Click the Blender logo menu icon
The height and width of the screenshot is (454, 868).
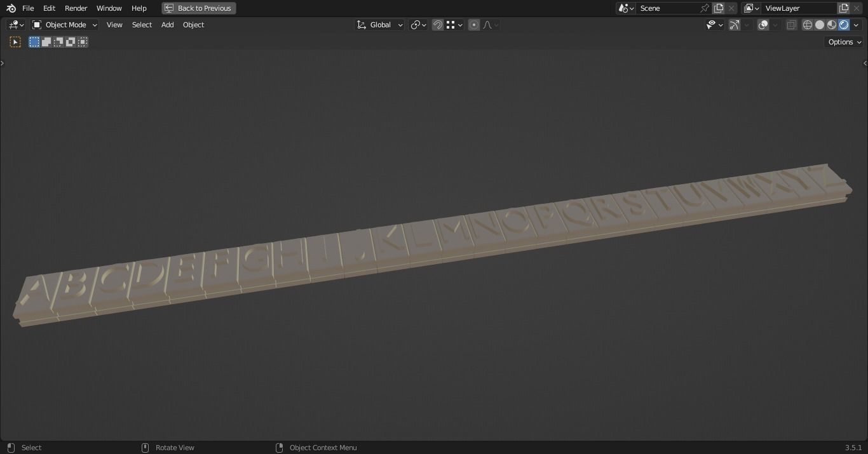point(11,8)
